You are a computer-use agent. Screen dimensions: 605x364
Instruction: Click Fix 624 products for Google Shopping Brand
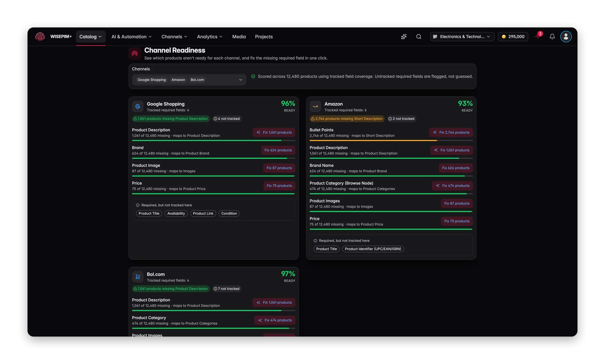click(278, 150)
